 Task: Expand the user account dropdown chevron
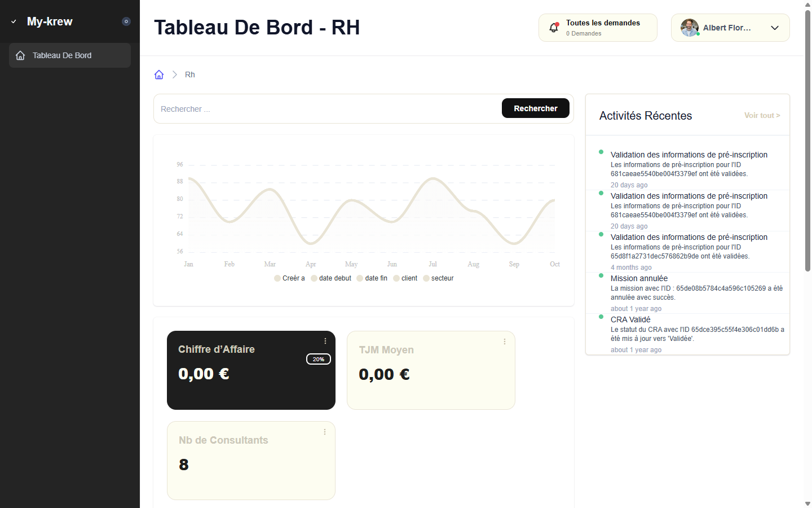pos(775,28)
